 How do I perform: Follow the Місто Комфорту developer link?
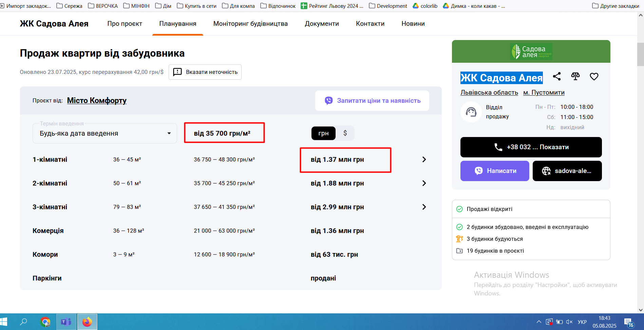coord(97,100)
